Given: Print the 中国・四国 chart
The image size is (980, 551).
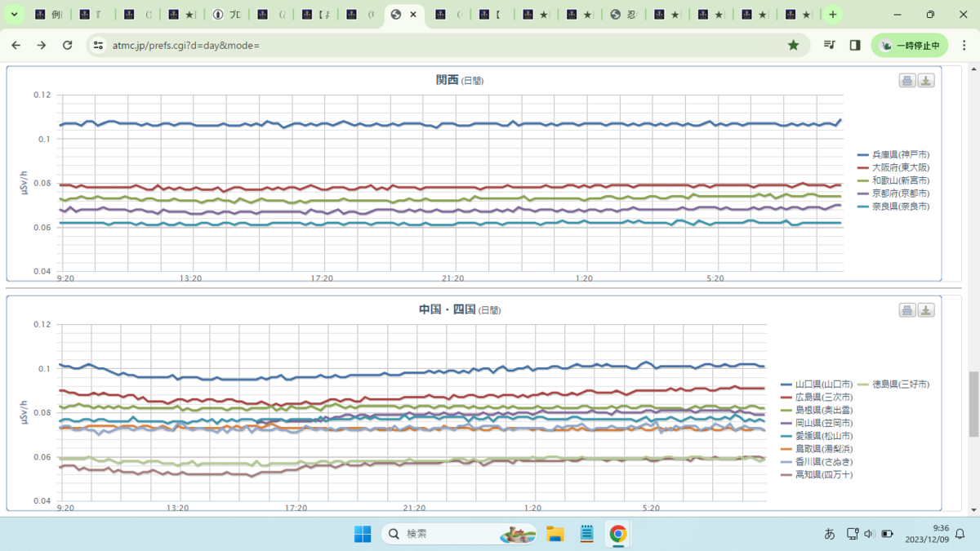Looking at the screenshot, I should coord(906,310).
